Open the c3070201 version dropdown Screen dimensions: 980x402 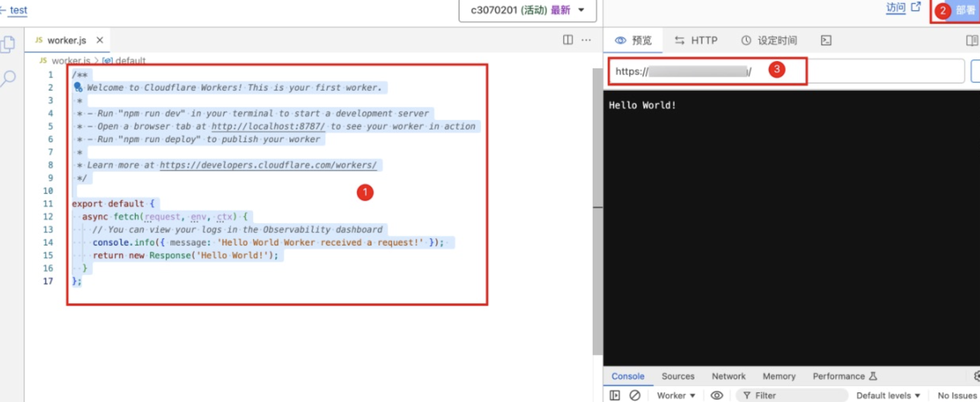(x=527, y=10)
